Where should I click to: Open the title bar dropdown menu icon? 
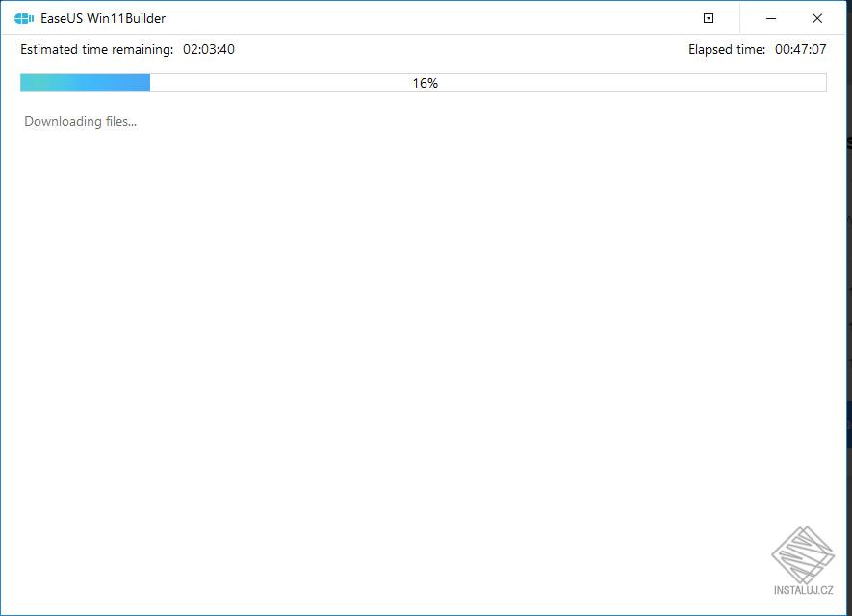click(x=708, y=18)
